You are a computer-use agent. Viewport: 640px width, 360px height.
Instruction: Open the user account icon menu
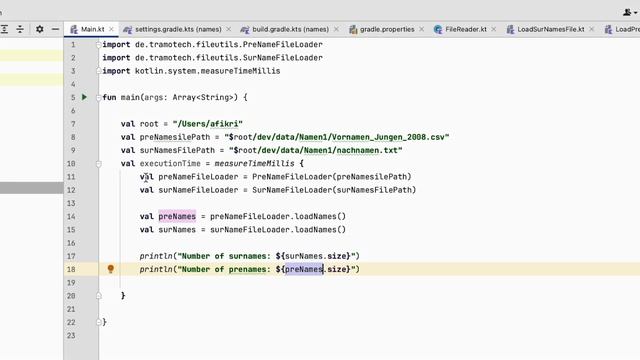(x=629, y=13)
